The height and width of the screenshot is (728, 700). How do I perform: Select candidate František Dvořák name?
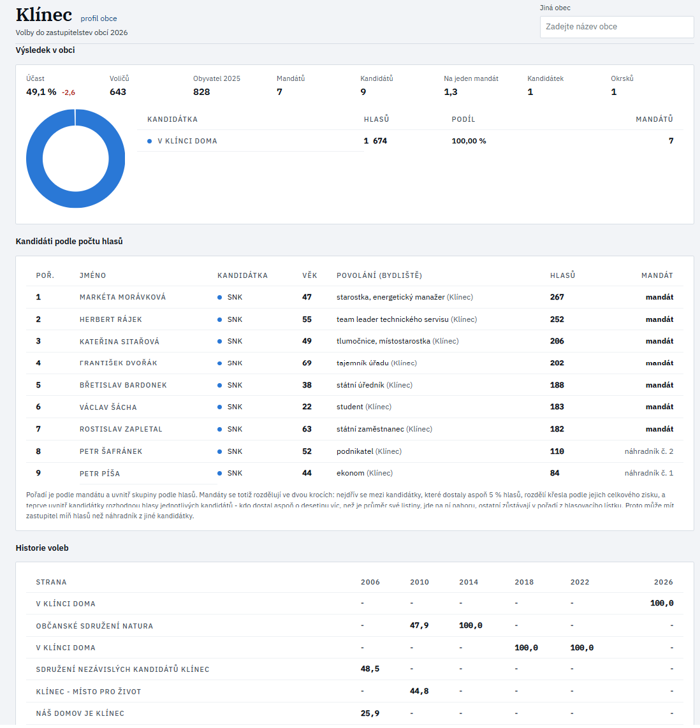tap(119, 363)
